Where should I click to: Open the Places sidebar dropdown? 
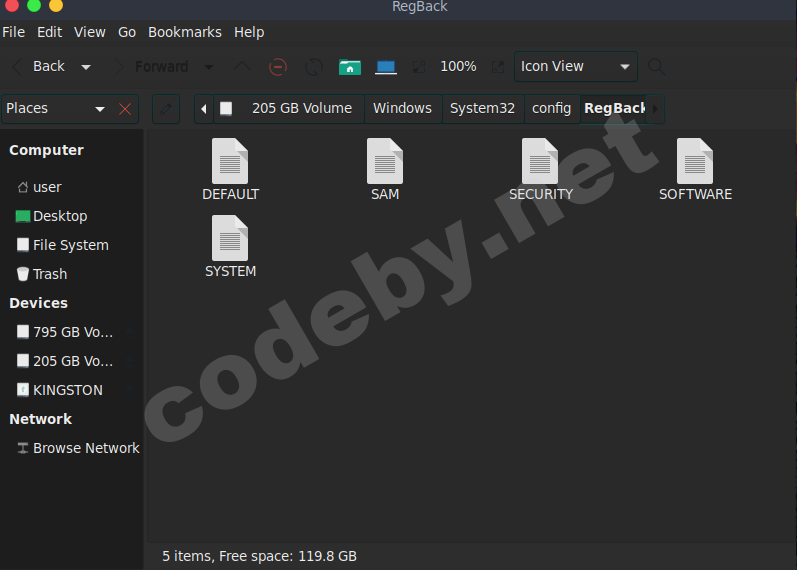100,109
